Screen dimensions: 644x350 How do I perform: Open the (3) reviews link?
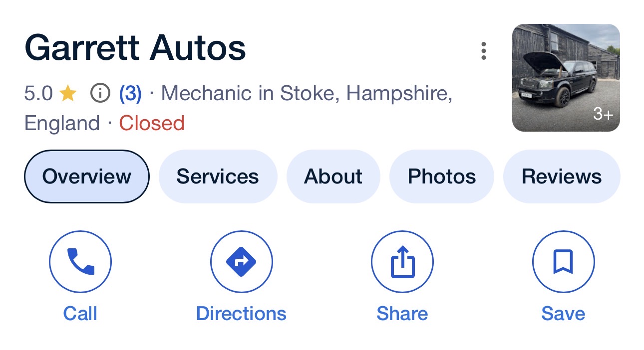131,93
